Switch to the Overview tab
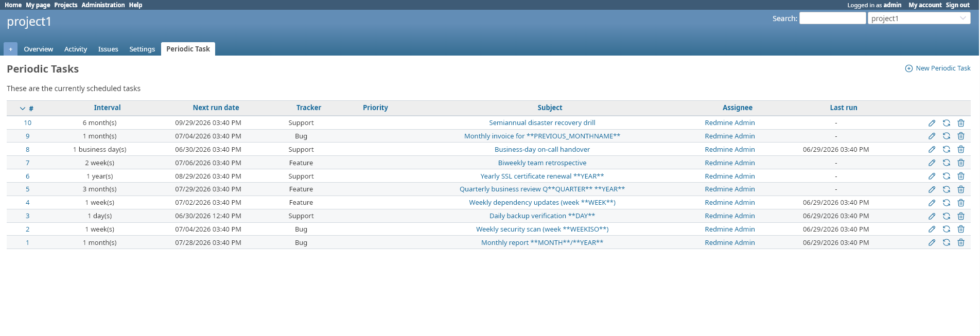Viewport: 980px width, 336px height. (38, 49)
